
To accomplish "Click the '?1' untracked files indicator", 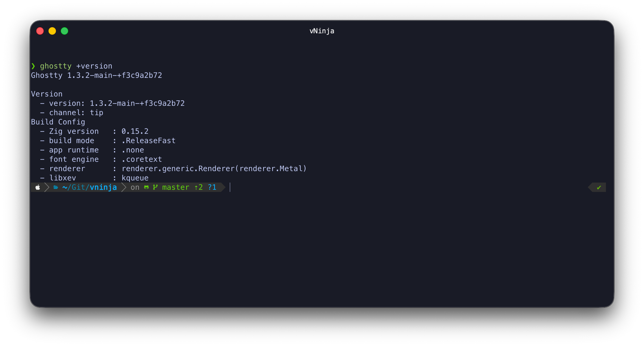I will pyautogui.click(x=212, y=188).
